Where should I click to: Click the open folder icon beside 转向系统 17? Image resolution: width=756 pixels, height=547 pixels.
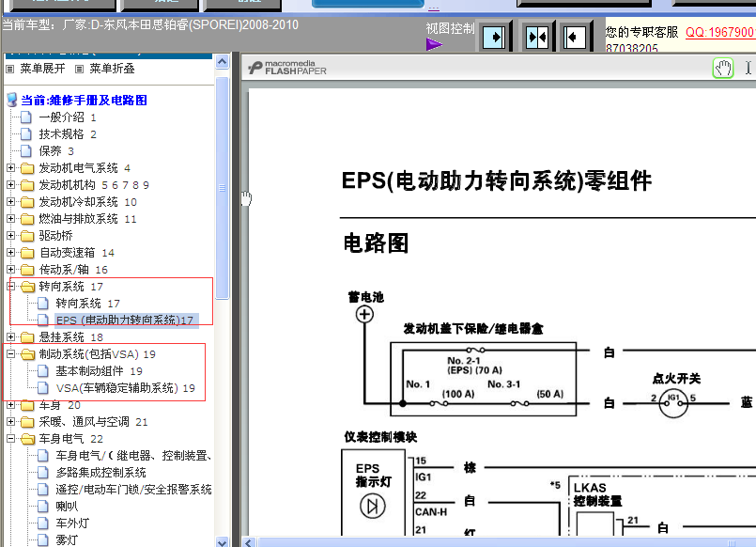[x=25, y=286]
